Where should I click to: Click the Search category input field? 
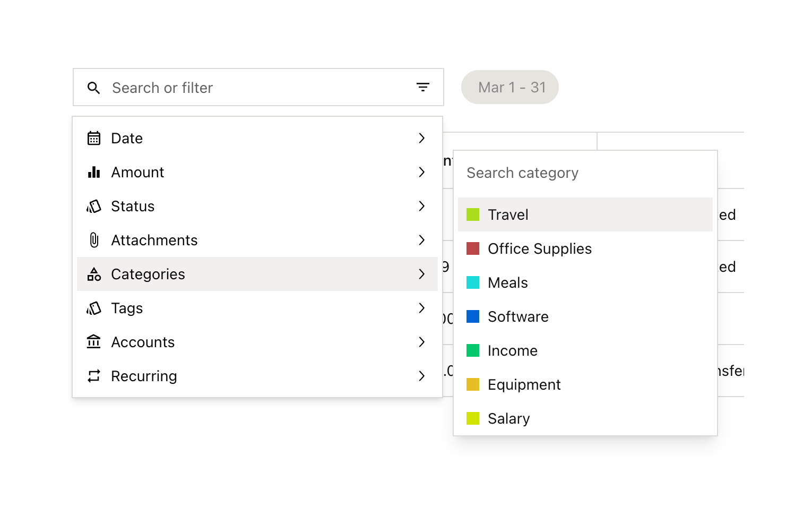point(584,173)
